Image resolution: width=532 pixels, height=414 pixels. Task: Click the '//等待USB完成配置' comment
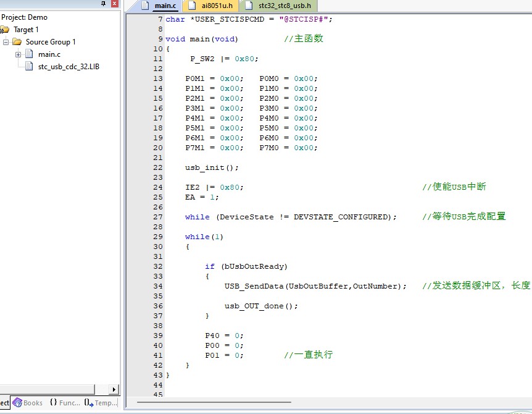coord(464,216)
